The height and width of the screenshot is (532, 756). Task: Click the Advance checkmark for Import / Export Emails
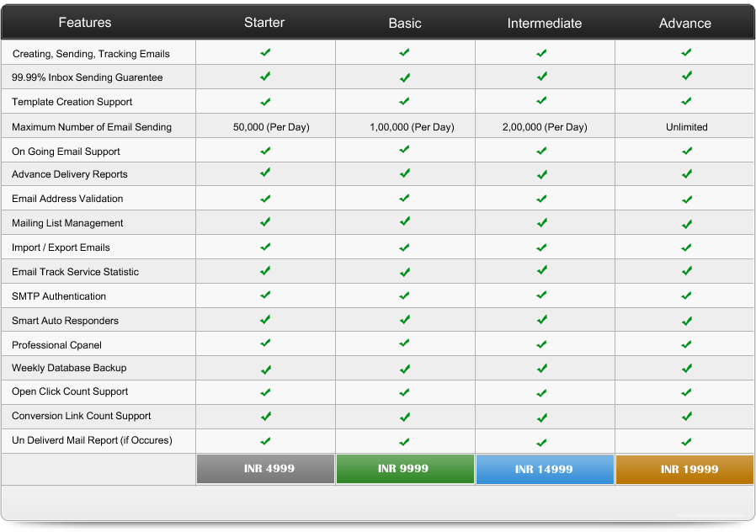pos(686,247)
